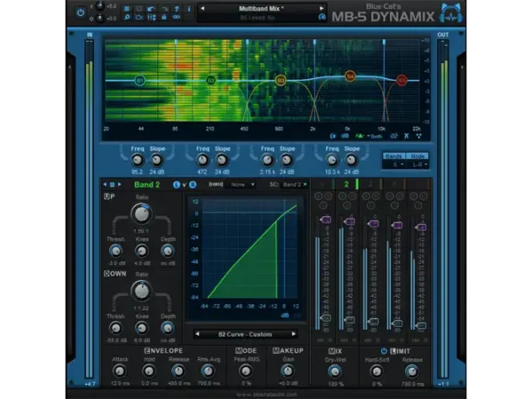Click the magnifier zoom icon in toolbar
Screen dimensions: 532x399
click(x=127, y=18)
